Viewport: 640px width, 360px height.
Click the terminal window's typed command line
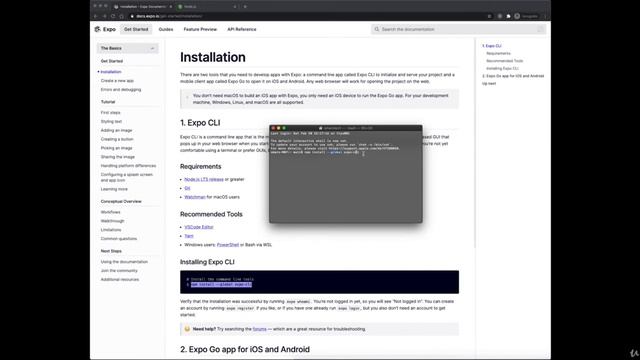[x=315, y=152]
